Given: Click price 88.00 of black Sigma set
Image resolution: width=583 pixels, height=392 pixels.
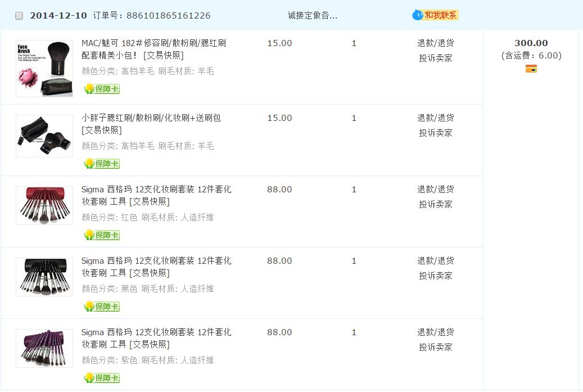Looking at the screenshot, I should [279, 261].
